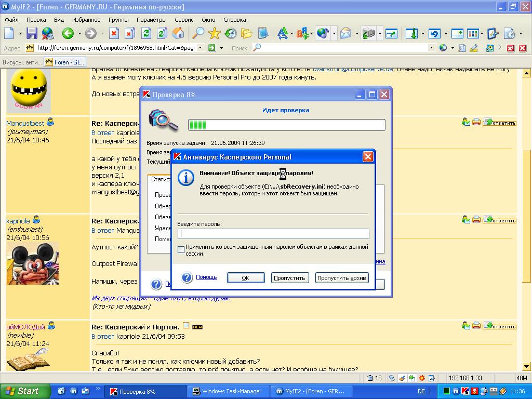Click the trash counter icon in status bar

pos(370,378)
